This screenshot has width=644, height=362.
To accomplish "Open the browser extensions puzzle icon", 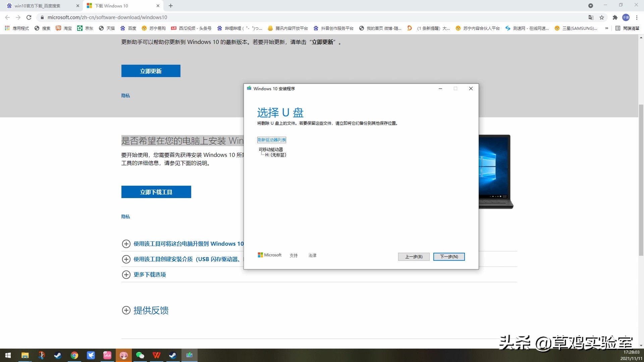I will pyautogui.click(x=615, y=17).
